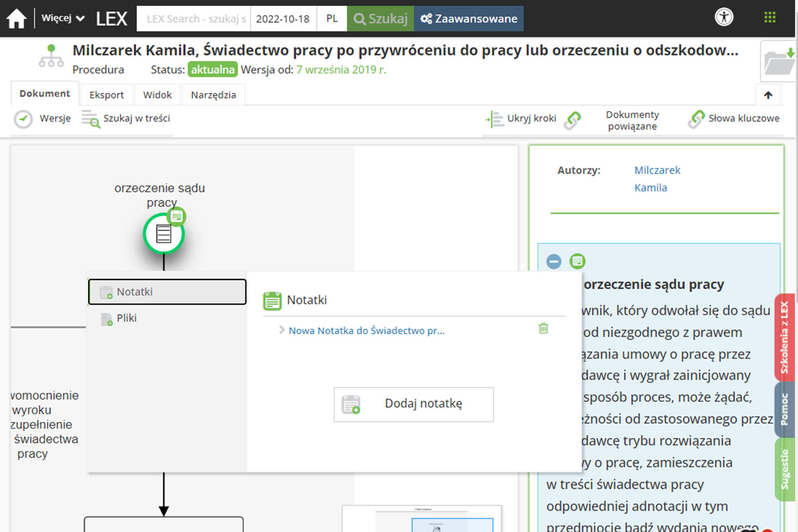Open the Pomoc side tab
Screen dimensions: 798x532
(x=784, y=409)
